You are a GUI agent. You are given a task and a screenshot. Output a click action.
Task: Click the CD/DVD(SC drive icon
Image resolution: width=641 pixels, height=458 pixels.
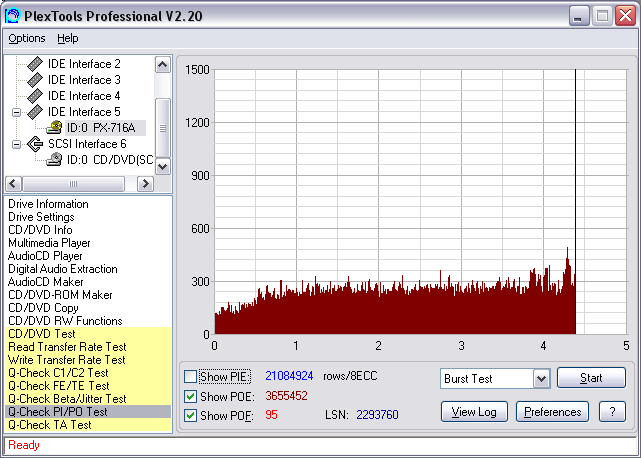click(54, 159)
